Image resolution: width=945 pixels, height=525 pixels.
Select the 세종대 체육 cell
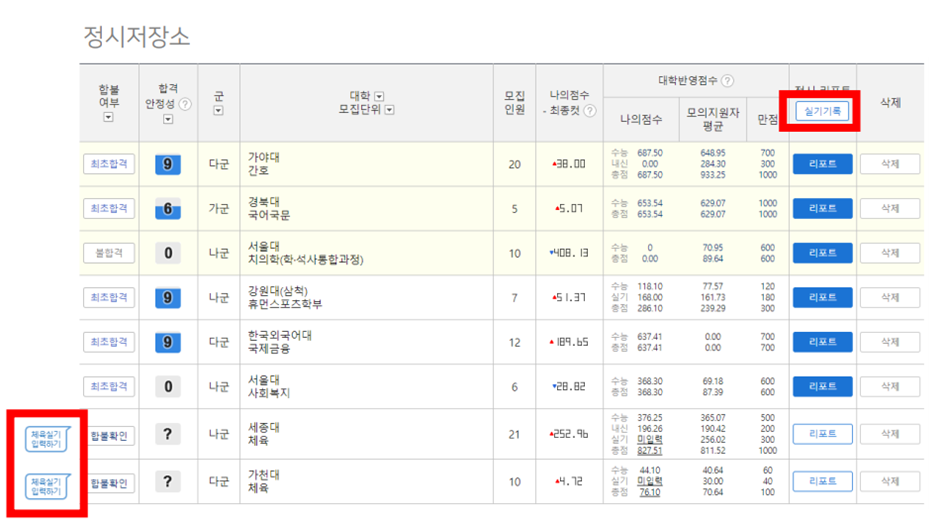[x=366, y=434]
